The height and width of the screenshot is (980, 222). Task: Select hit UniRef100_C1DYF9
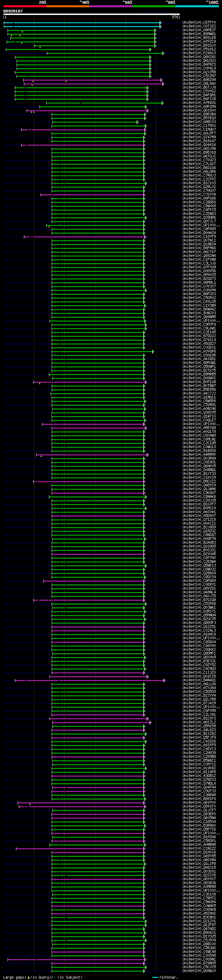coord(199,237)
